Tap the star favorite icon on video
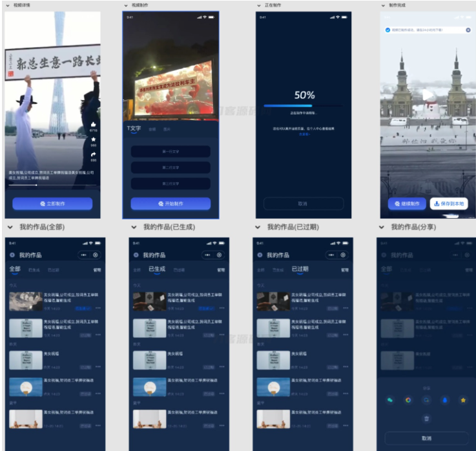 tap(93, 139)
